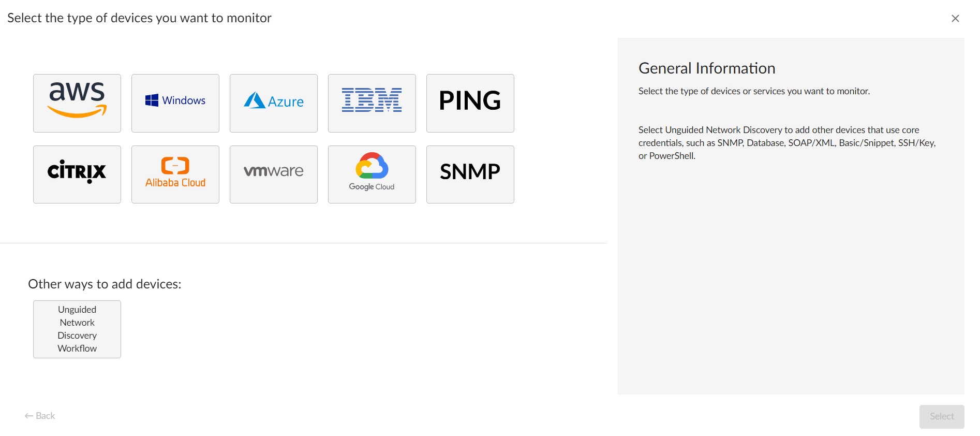This screenshot has height=436, width=980.
Task: Click the 'devices or services' instruction sentence
Action: (x=754, y=91)
